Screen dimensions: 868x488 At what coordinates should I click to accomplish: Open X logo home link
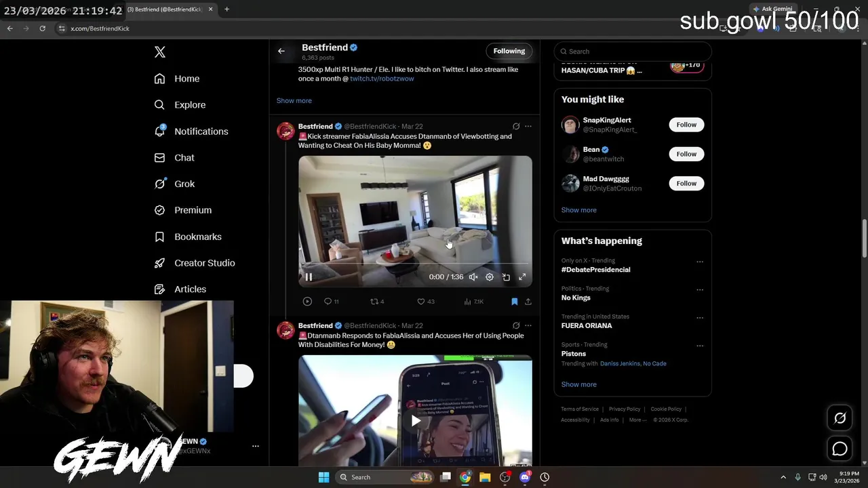pyautogui.click(x=159, y=52)
